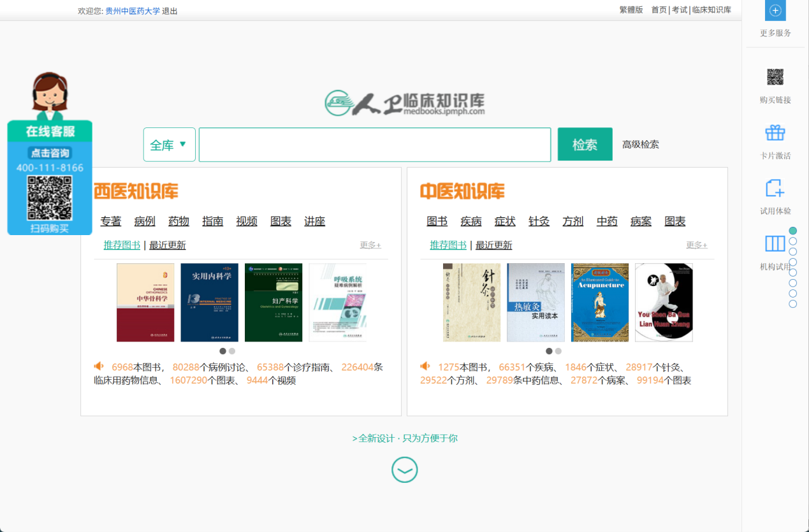Click the gift card activation icon

(775, 133)
